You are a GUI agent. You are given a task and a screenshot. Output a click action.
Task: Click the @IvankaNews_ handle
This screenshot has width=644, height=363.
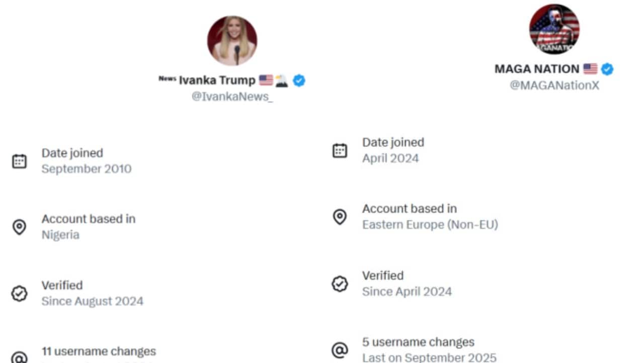click(233, 96)
